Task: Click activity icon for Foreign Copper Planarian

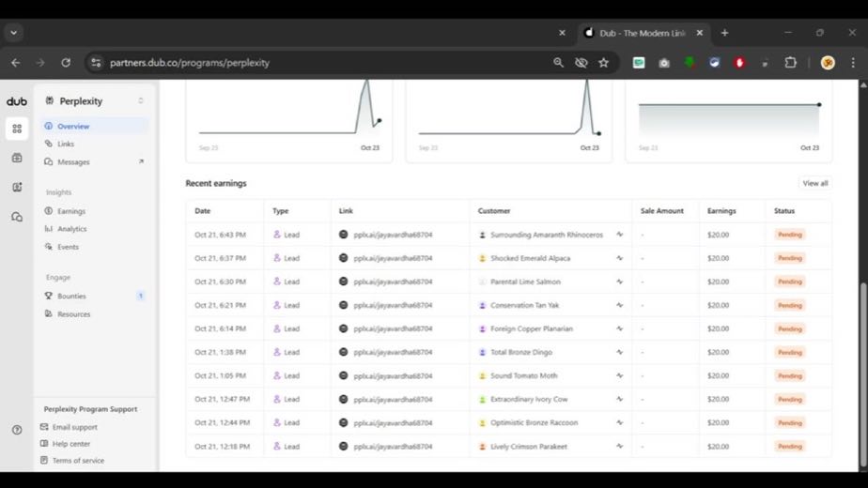Action: (619, 328)
